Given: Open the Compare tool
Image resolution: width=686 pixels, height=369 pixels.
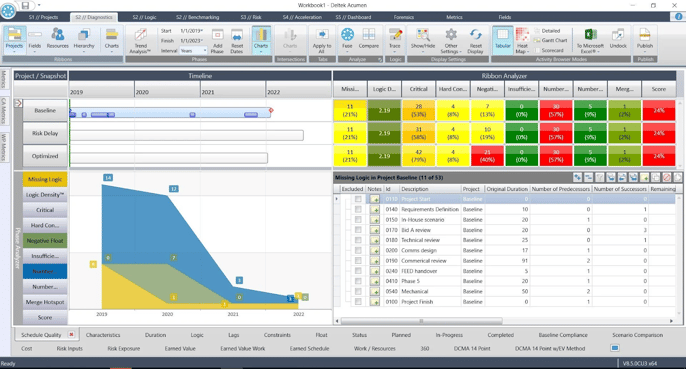Looking at the screenshot, I should tap(369, 35).
